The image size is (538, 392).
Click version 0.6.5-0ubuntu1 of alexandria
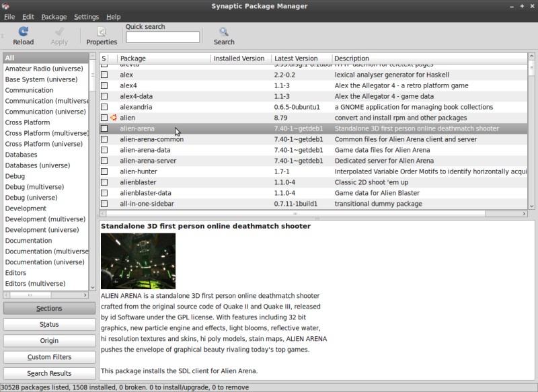(297, 107)
